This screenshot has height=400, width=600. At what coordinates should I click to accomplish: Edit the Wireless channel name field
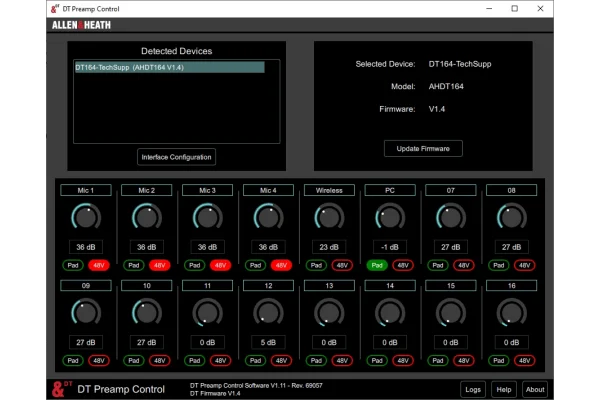click(x=329, y=190)
